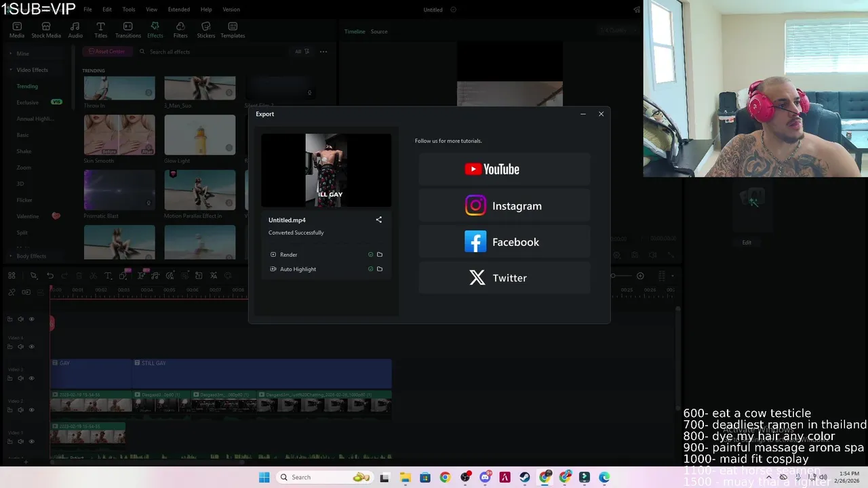Open Steam from the taskbar

[525, 477]
